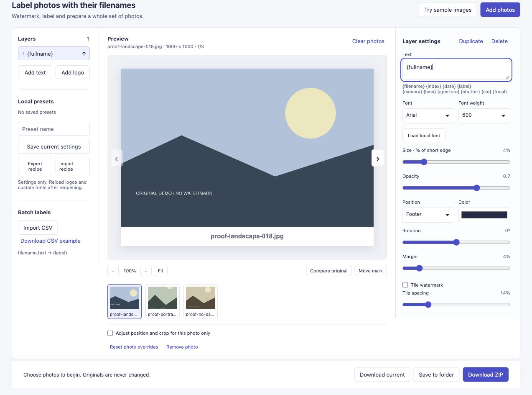Click the Move mark button
Screen dimensions: 532x395
click(x=371, y=271)
